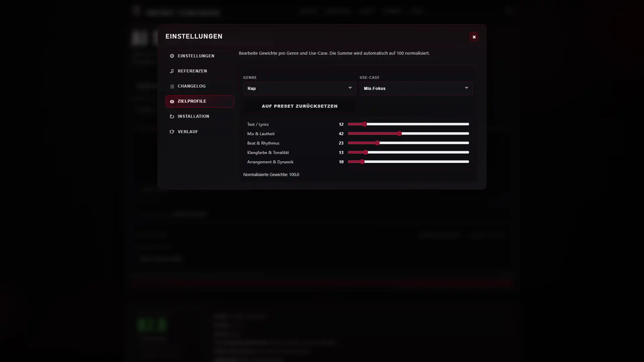Viewport: 644px width, 362px height.
Task: Click the music note icon beside Referenzen
Action: pyautogui.click(x=172, y=71)
